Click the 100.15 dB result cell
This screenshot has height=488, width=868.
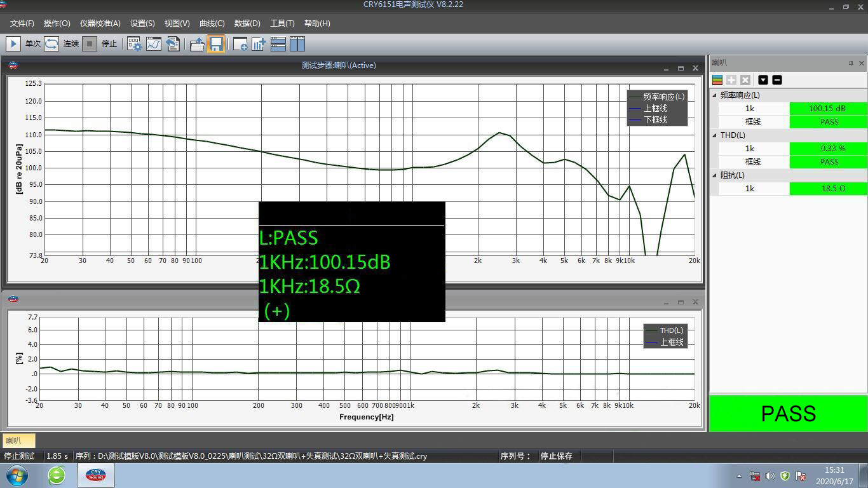click(x=827, y=109)
